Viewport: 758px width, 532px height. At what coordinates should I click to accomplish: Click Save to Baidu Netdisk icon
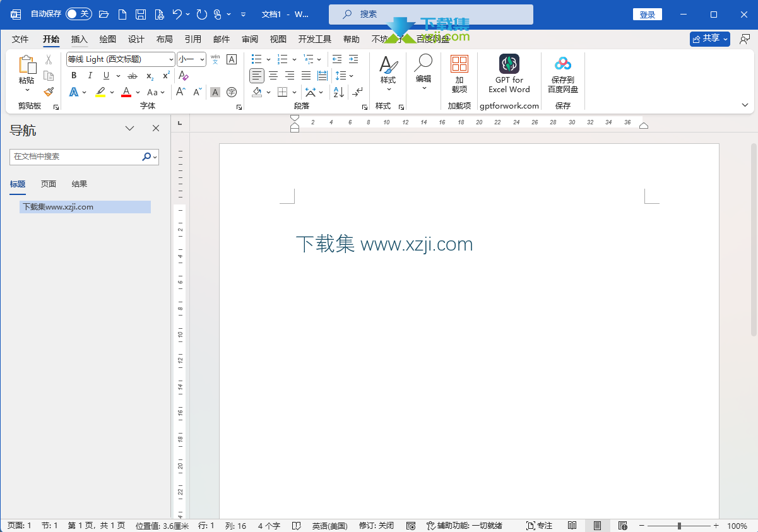click(x=563, y=74)
